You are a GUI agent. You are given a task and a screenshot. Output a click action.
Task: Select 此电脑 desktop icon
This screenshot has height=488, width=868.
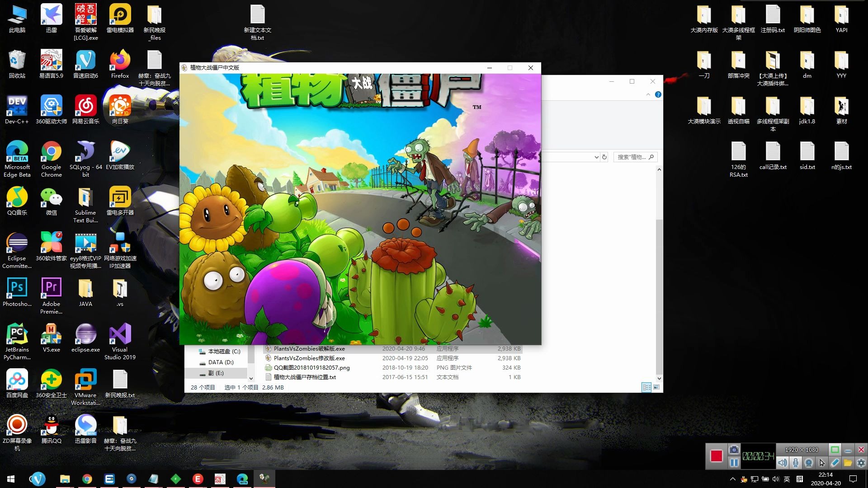tap(17, 19)
